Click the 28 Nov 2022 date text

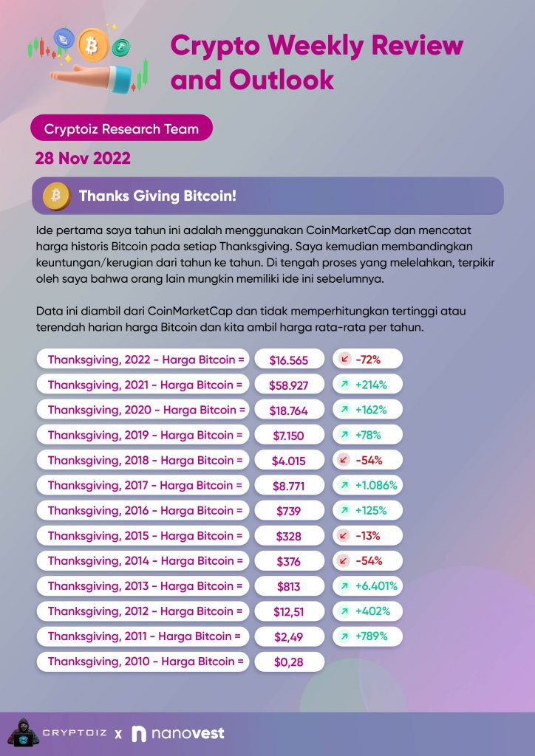[83, 158]
